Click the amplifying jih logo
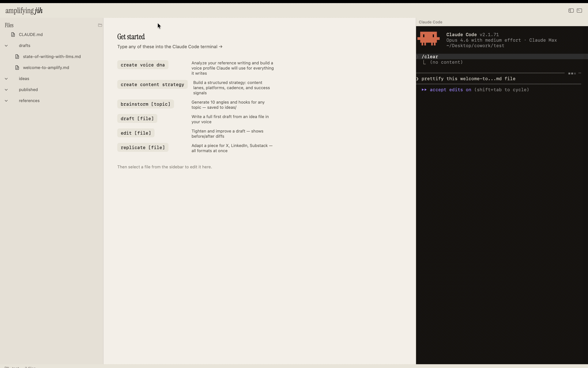Viewport: 588px width, 368px height. point(24,10)
